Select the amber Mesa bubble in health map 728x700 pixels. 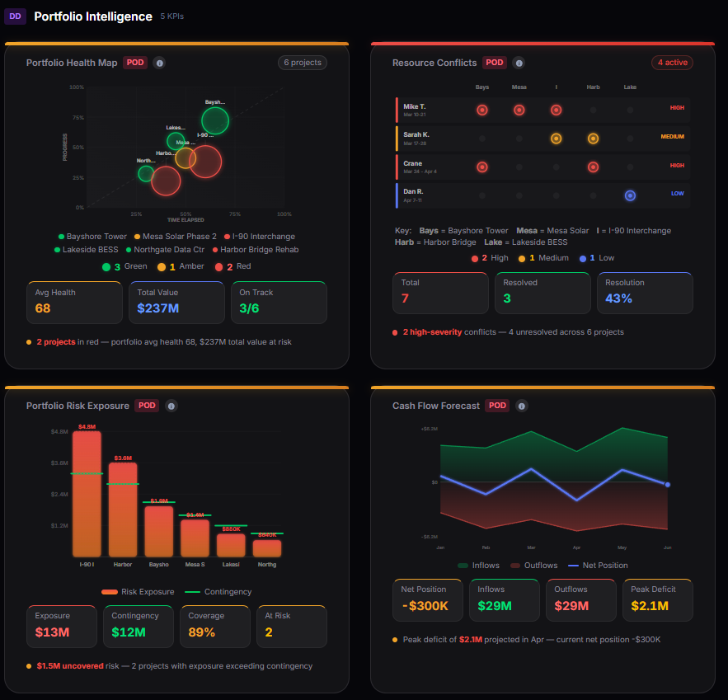click(186, 158)
